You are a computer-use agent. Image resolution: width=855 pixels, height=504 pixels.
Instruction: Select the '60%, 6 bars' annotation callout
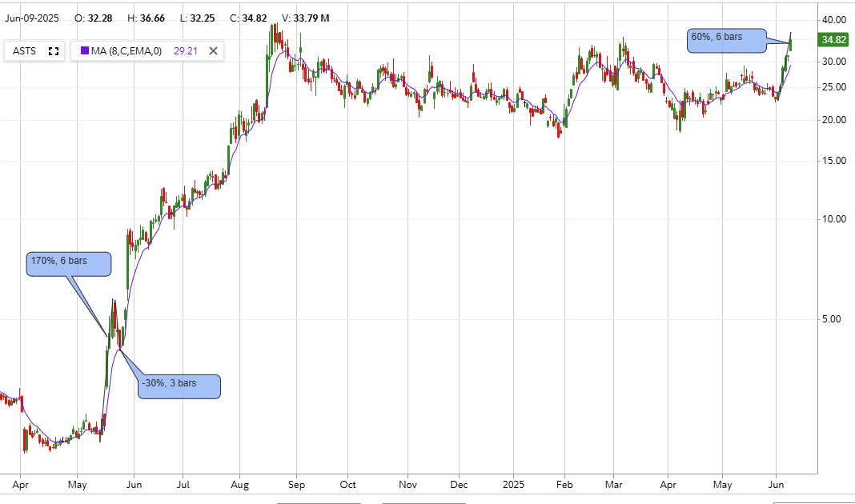pos(727,41)
